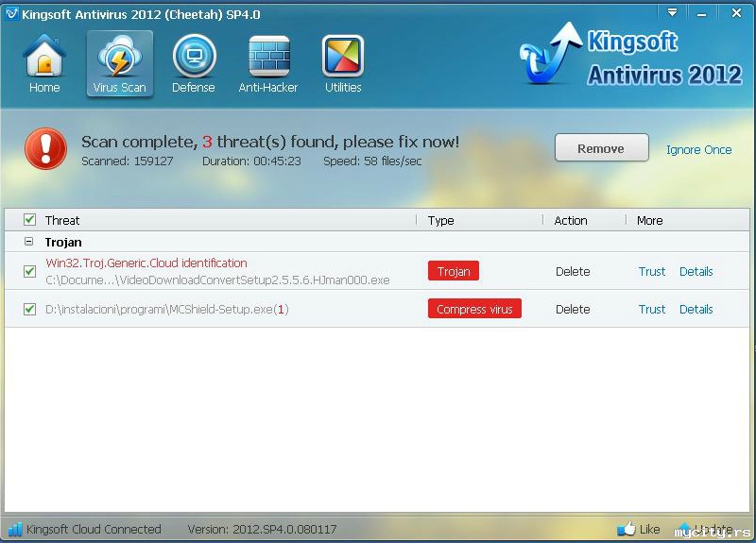756x543 pixels.
Task: Select the Virus Scan lightning cloud icon
Action: click(x=120, y=57)
